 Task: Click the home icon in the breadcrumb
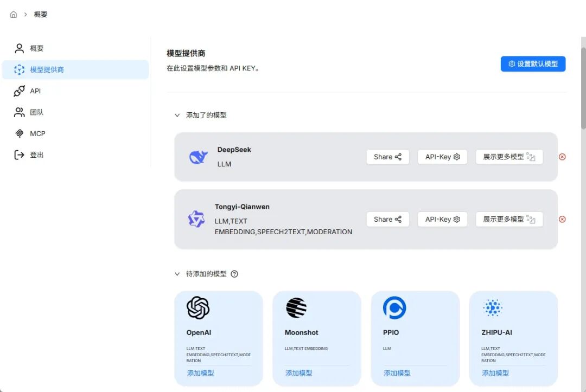click(x=13, y=14)
